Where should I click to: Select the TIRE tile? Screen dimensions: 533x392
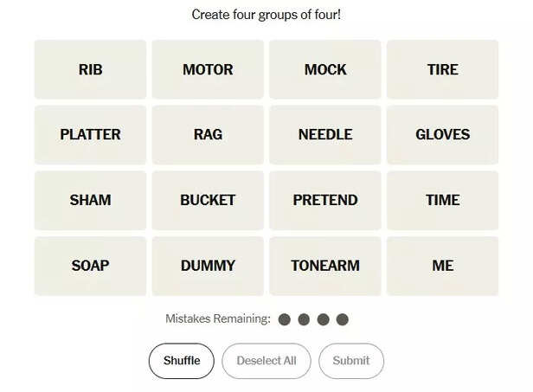(x=442, y=69)
